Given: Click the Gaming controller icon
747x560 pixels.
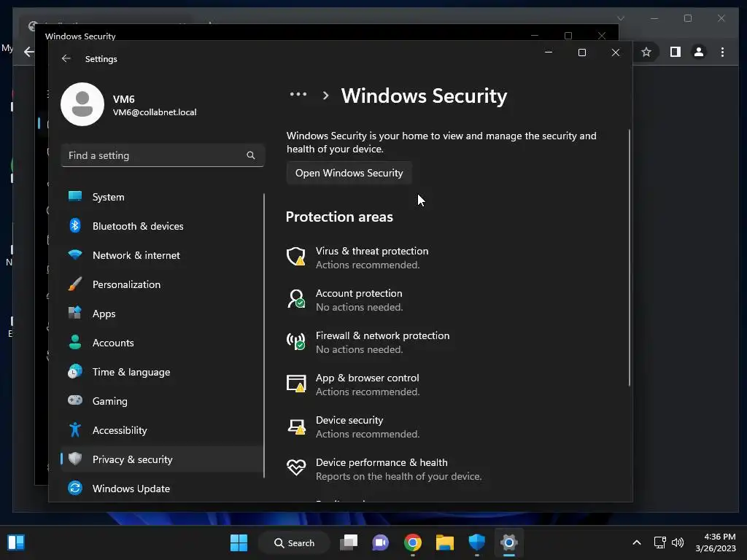Looking at the screenshot, I should point(75,400).
